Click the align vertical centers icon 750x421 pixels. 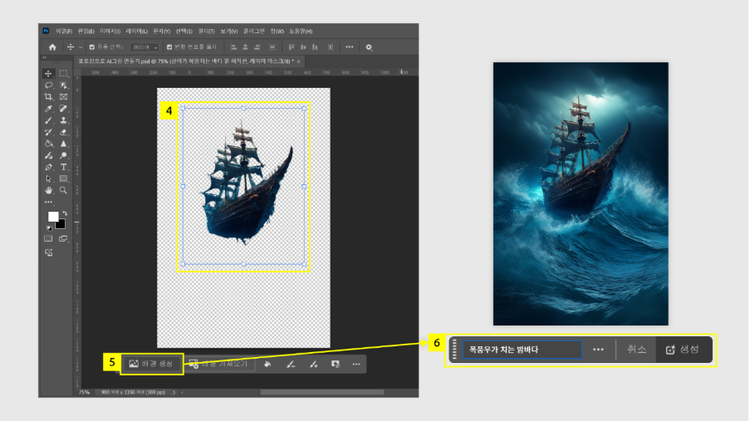click(x=303, y=47)
